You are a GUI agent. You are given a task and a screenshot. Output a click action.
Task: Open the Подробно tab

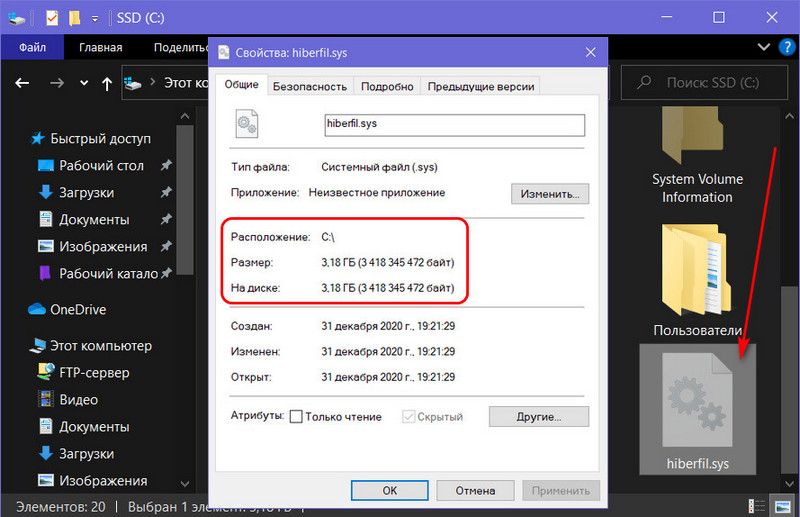(387, 87)
